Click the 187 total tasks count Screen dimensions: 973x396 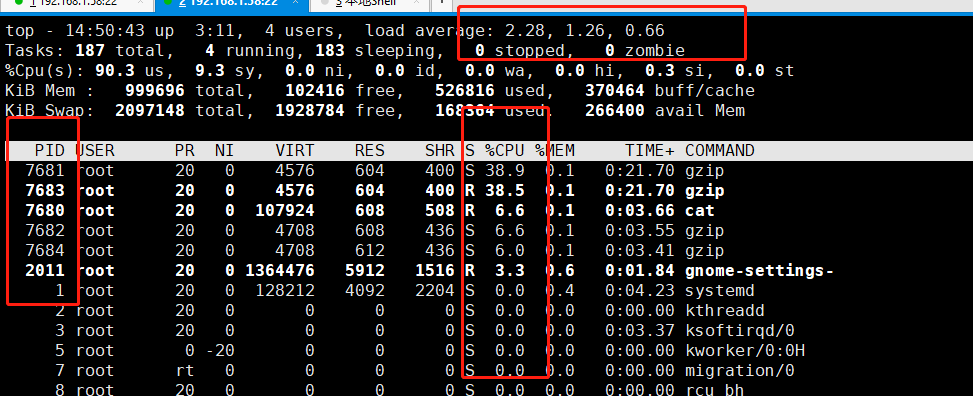[90, 51]
